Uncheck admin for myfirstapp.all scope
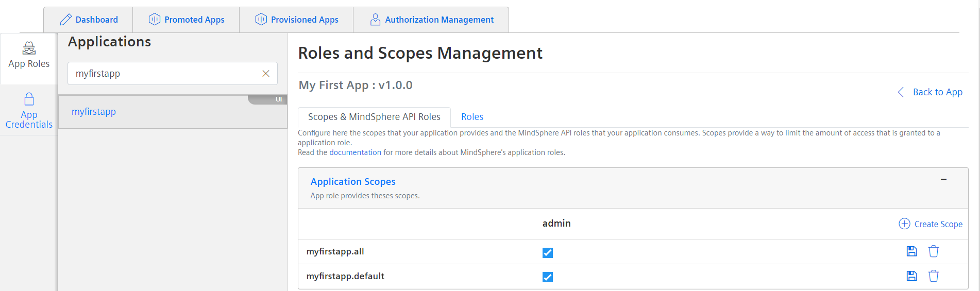Image resolution: width=980 pixels, height=291 pixels. (x=548, y=252)
